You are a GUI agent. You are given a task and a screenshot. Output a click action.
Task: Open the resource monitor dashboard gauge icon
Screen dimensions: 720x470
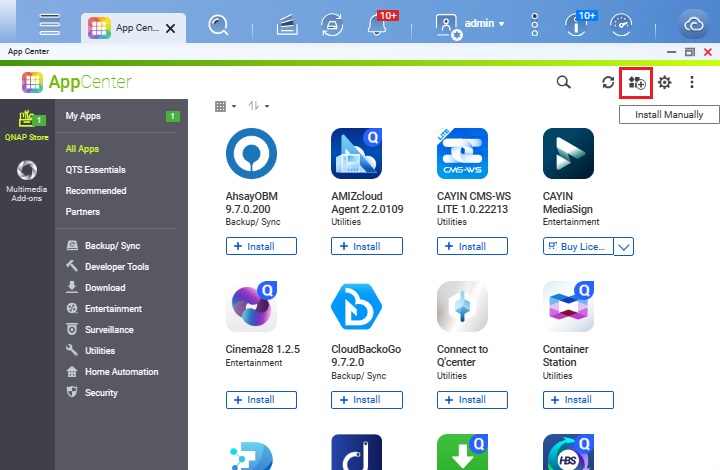(x=621, y=25)
